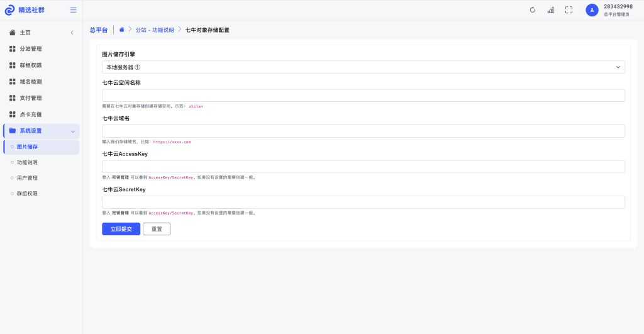
Task: Focus the 七牛云AccessKey input field
Action: (x=364, y=167)
